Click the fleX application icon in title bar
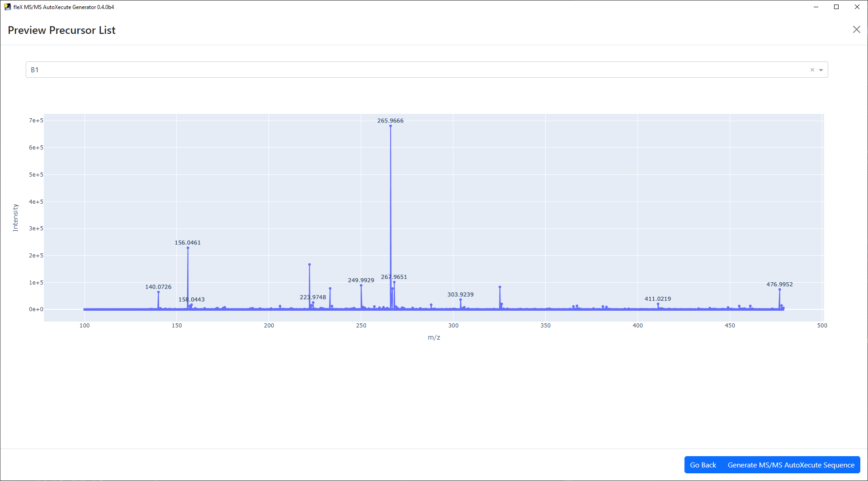 click(8, 7)
